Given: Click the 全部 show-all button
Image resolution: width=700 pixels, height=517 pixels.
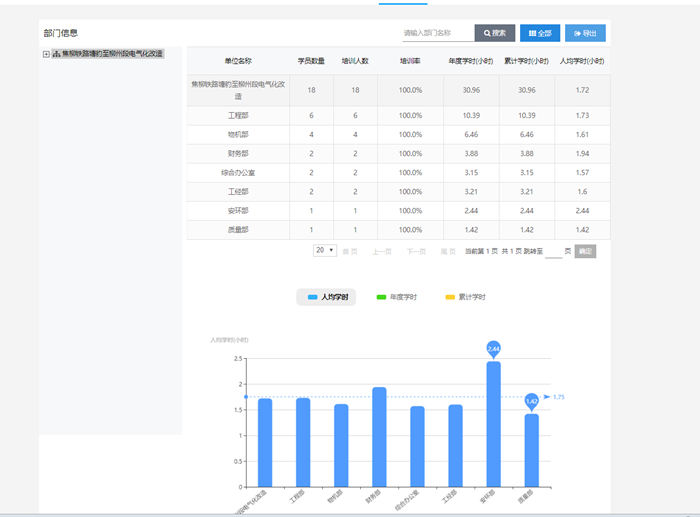Looking at the screenshot, I should click(x=540, y=33).
